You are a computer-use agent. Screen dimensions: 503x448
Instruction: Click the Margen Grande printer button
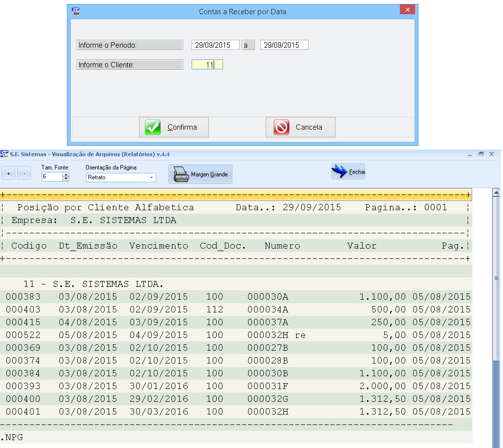pyautogui.click(x=200, y=174)
